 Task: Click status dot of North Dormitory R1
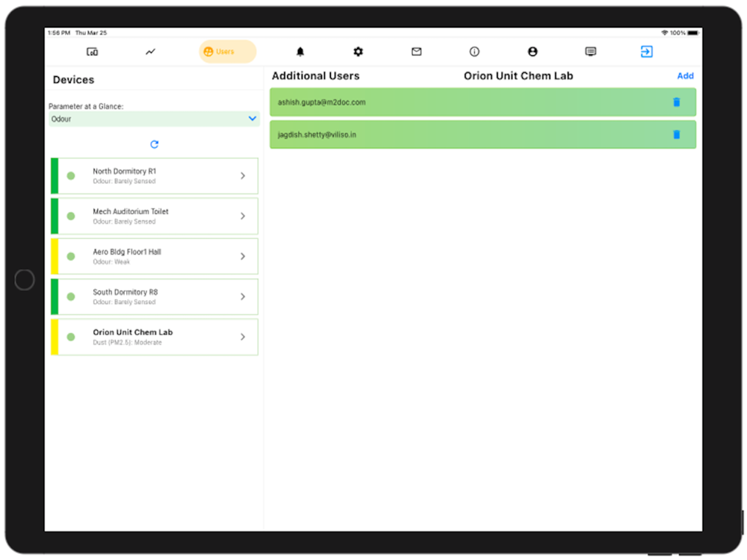click(71, 175)
